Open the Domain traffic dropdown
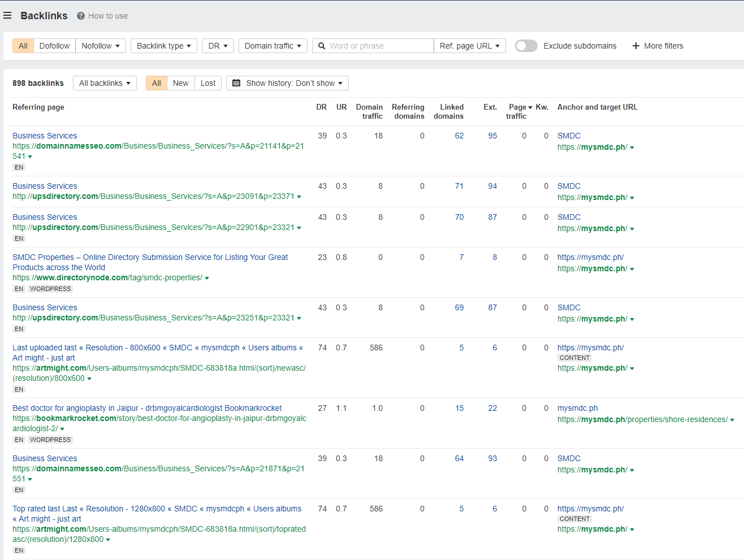The width and height of the screenshot is (744, 560). pyautogui.click(x=272, y=46)
